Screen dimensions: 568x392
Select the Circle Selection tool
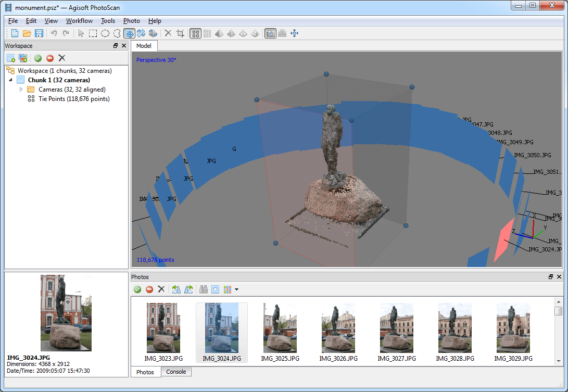point(105,33)
